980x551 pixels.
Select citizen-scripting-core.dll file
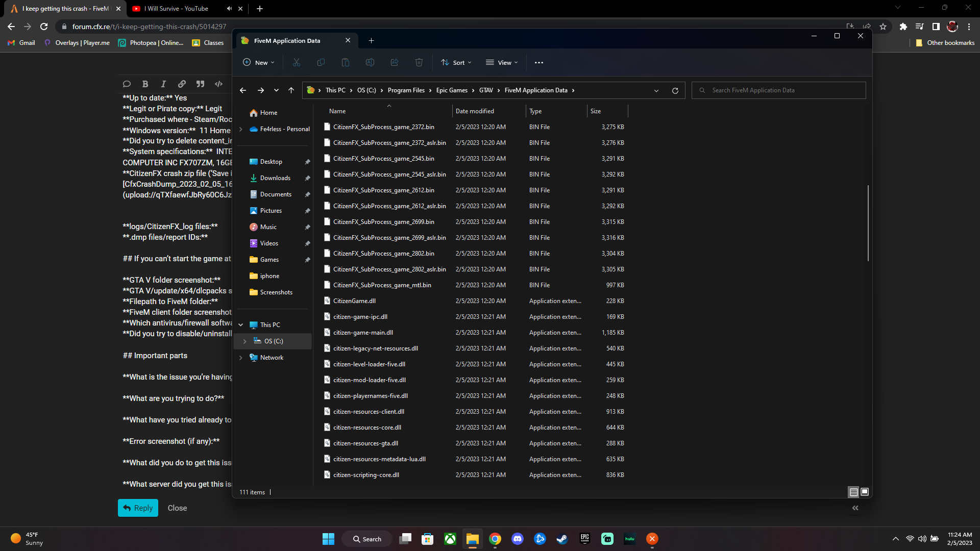click(x=475, y=475)
